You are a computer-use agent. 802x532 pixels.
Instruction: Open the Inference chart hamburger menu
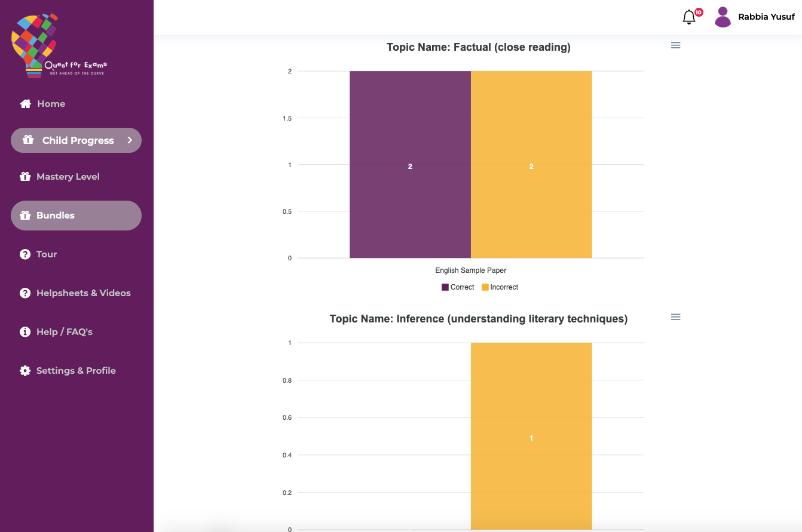coord(676,317)
